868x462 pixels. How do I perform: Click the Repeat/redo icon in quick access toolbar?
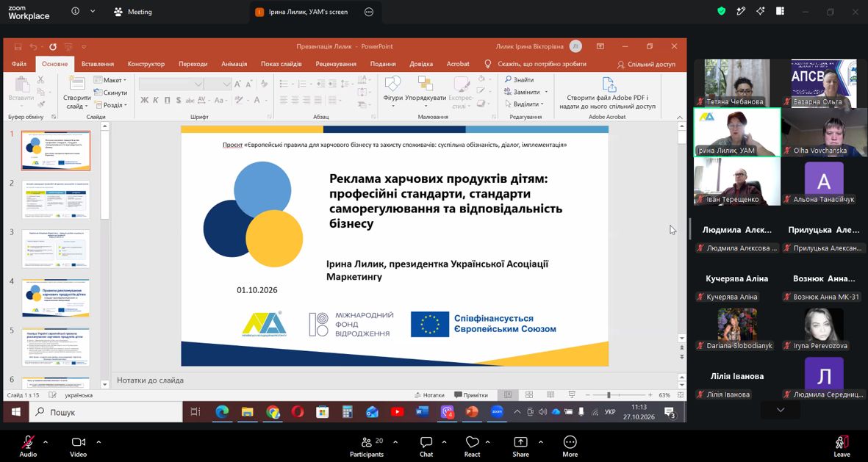[x=53, y=46]
